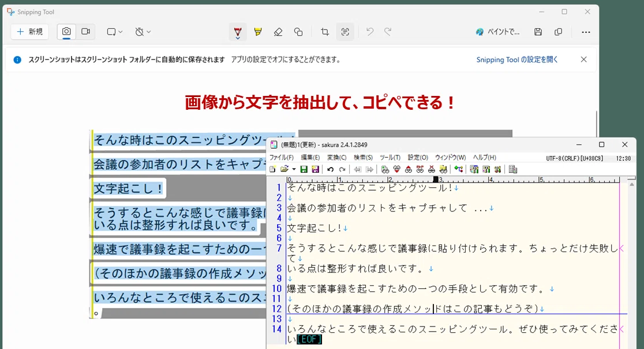Click the UTF-8(CRLF) encoding indicator

pyautogui.click(x=574, y=158)
